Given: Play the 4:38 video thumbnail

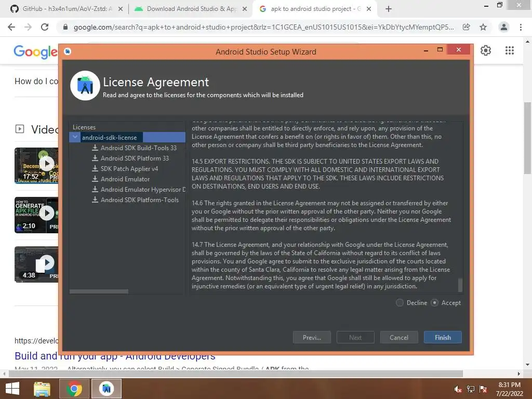Looking at the screenshot, I should [36, 264].
